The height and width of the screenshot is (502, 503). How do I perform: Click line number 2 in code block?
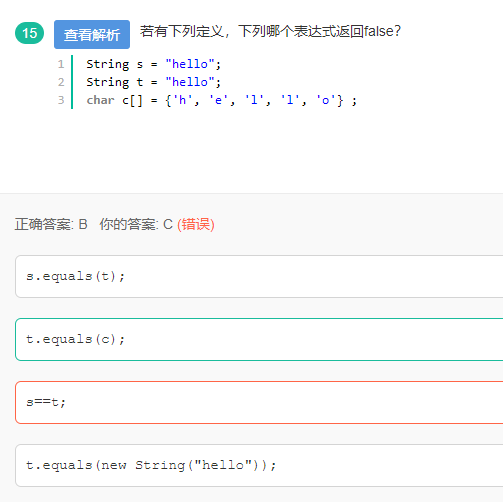pos(61,82)
